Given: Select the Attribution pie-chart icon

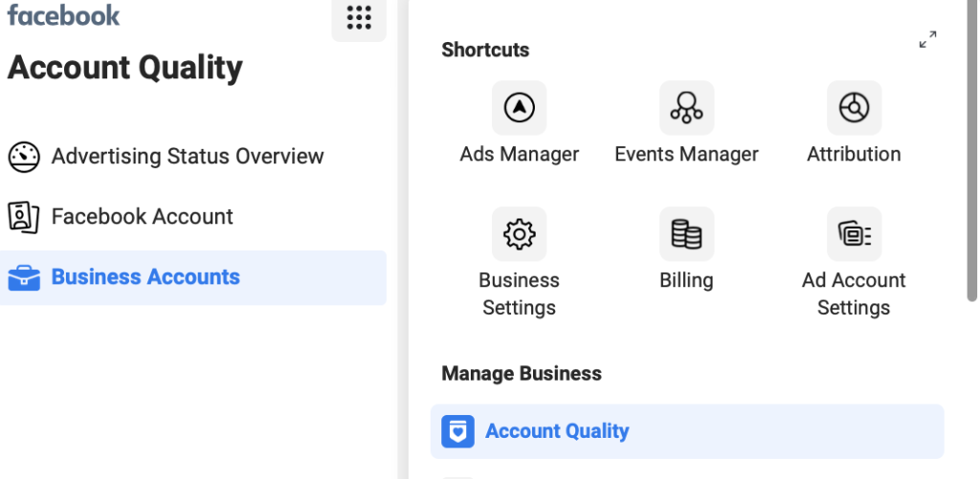Looking at the screenshot, I should (x=854, y=108).
